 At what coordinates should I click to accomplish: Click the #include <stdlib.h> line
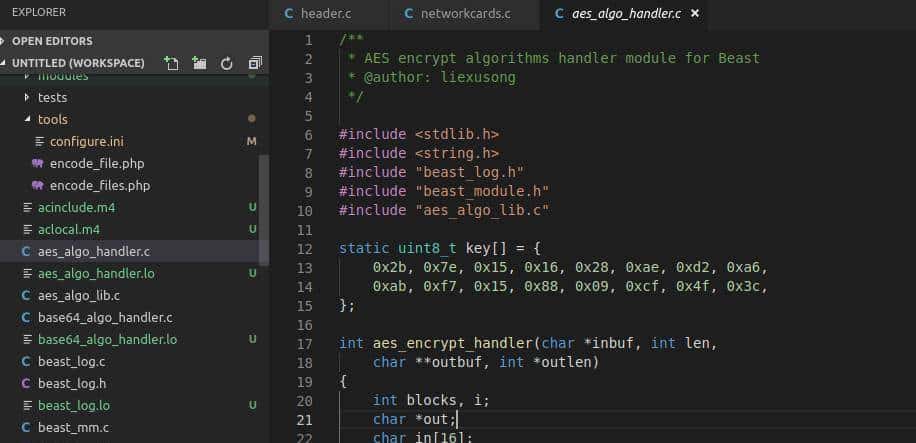point(419,134)
